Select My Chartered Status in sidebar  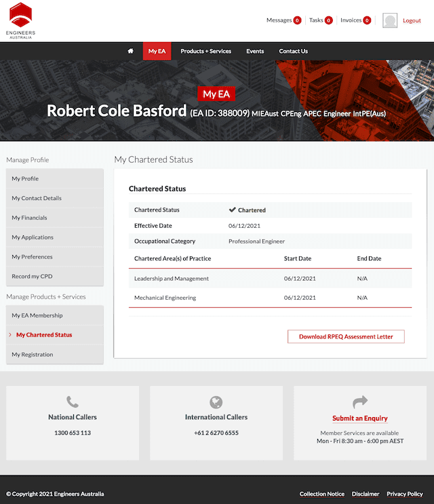click(55, 334)
